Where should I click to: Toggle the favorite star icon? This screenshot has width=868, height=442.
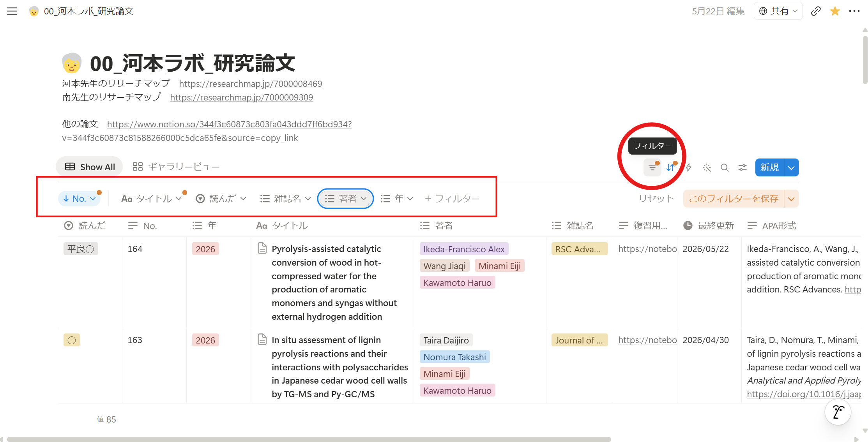(835, 11)
